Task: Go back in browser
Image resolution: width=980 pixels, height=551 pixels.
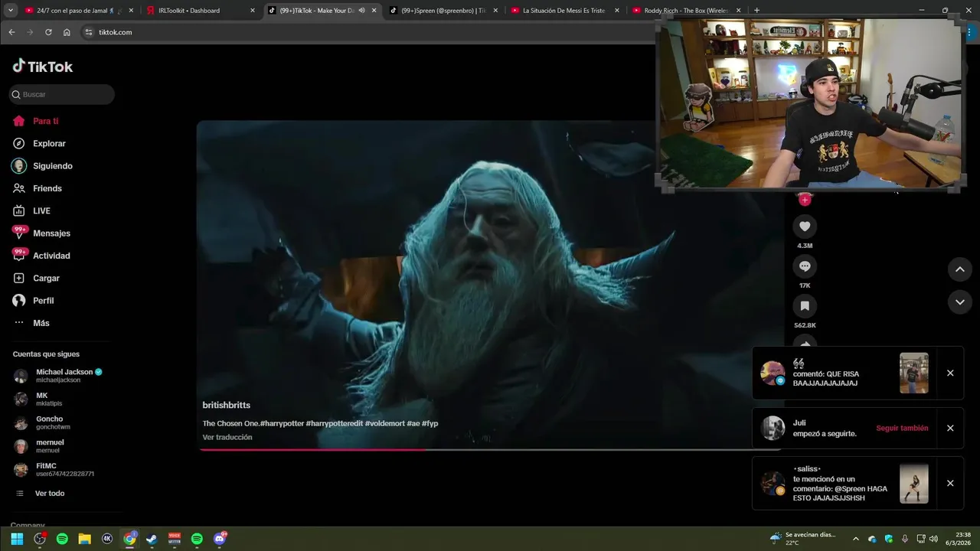Action: (11, 32)
